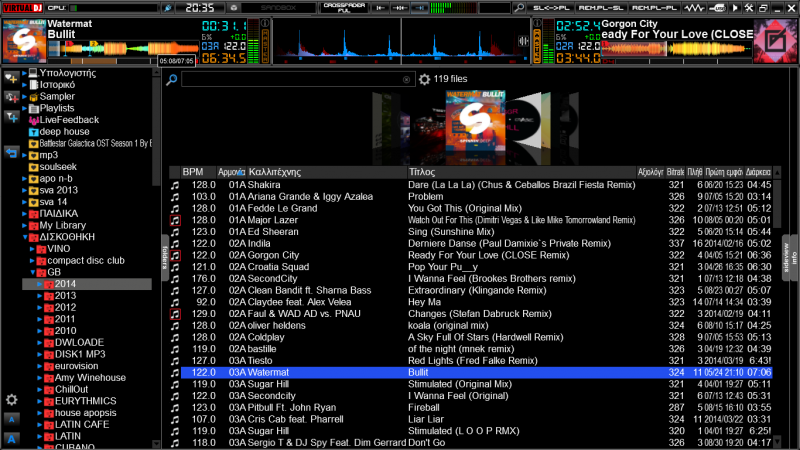The width and height of the screenshot is (800, 450).
Task: Click the LiveFeedback icon in folder tree
Action: tap(33, 120)
